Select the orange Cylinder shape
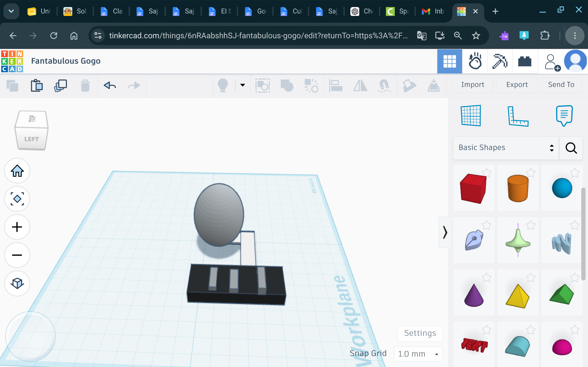 coord(518,188)
